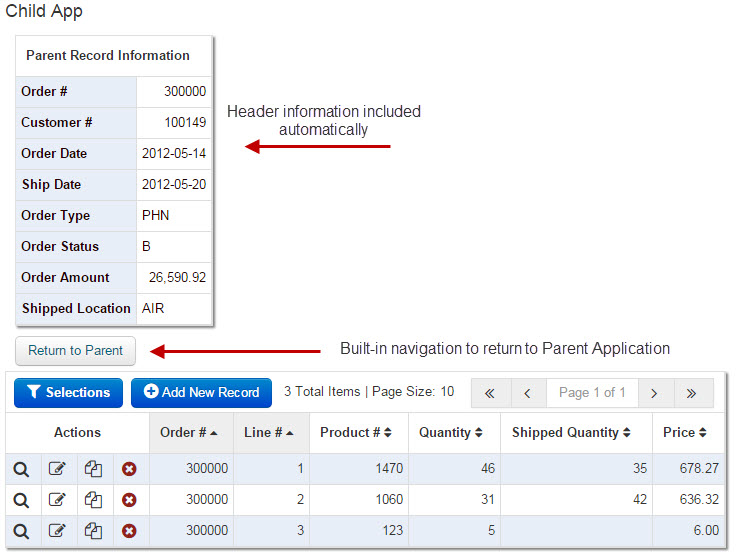Click the Page 1 of 1 field
This screenshot has height=557, width=741.
[592, 393]
